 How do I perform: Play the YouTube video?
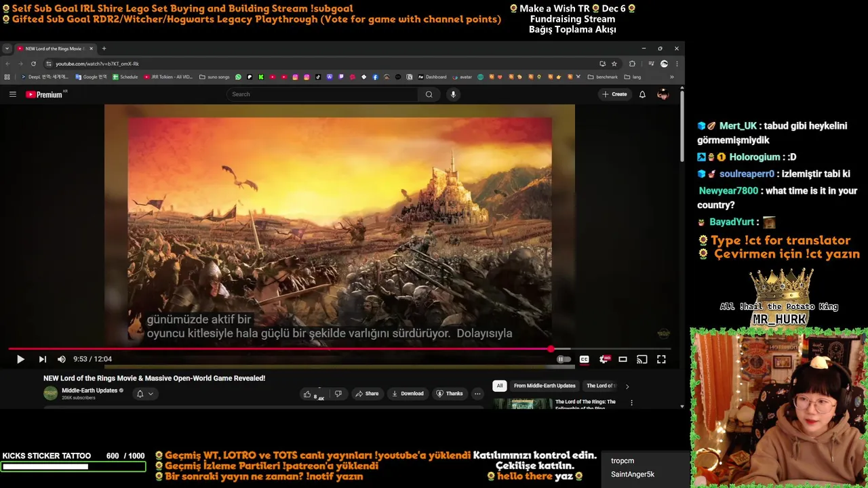coord(20,359)
